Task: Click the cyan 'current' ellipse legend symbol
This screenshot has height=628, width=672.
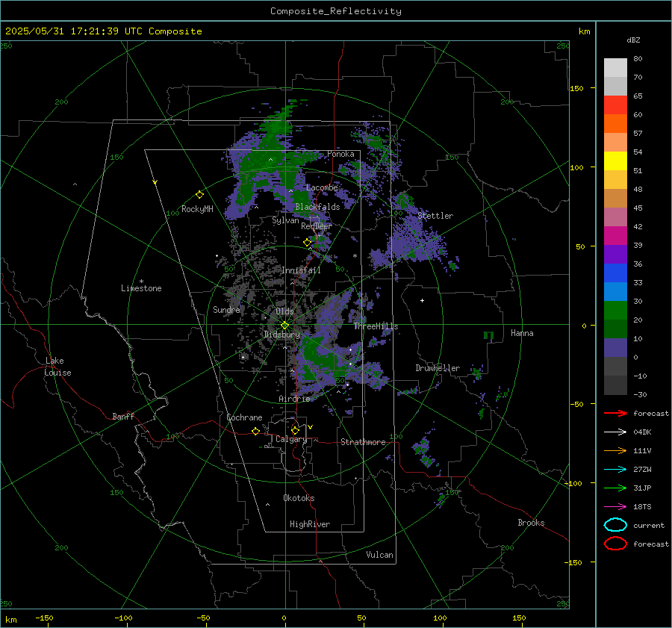Action: pyautogui.click(x=615, y=525)
